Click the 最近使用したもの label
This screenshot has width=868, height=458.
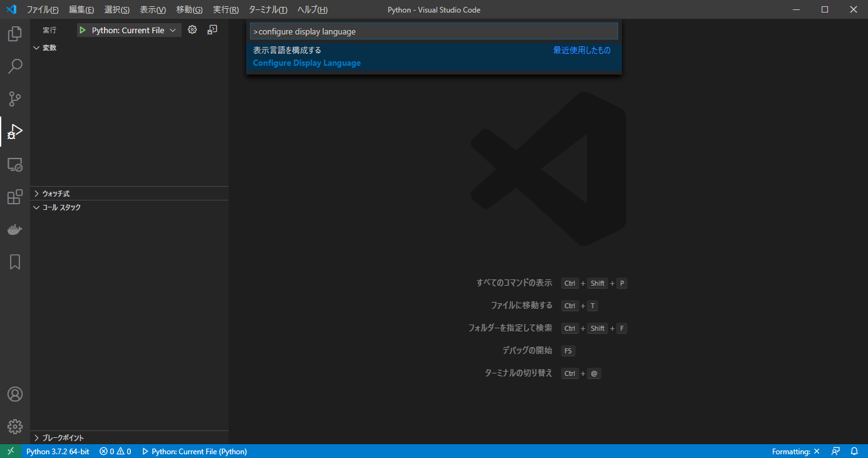(x=582, y=50)
